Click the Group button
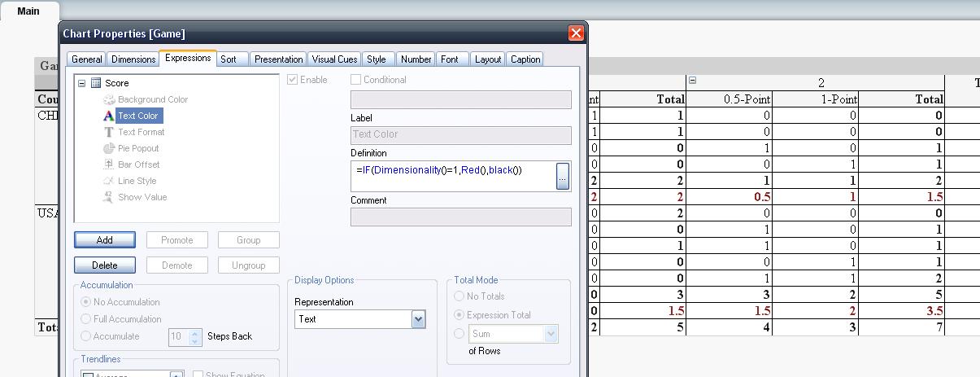This screenshot has height=377, width=980. (249, 240)
